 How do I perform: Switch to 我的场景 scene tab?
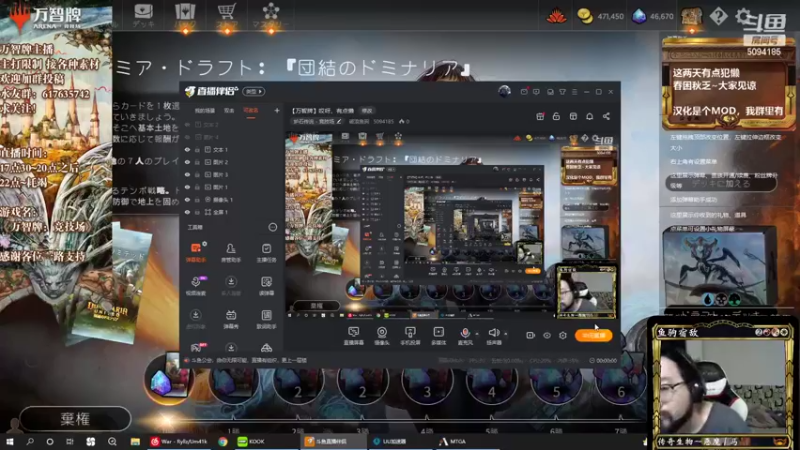(205, 111)
